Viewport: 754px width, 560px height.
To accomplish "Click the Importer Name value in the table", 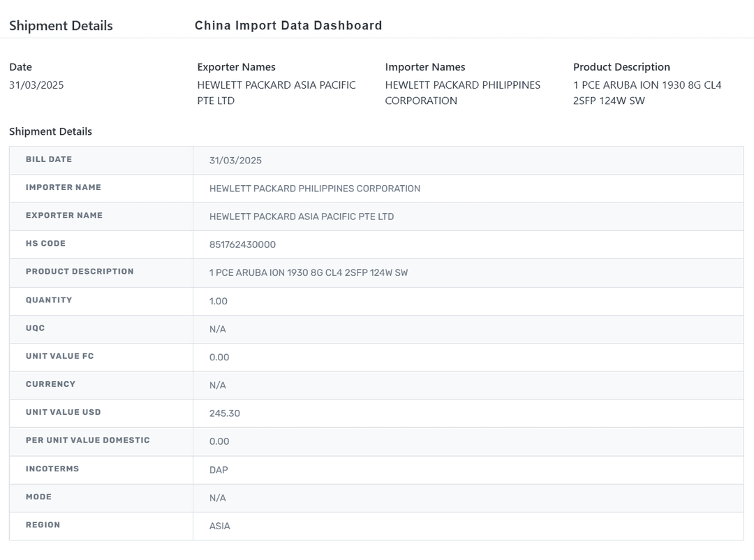I will [x=314, y=189].
